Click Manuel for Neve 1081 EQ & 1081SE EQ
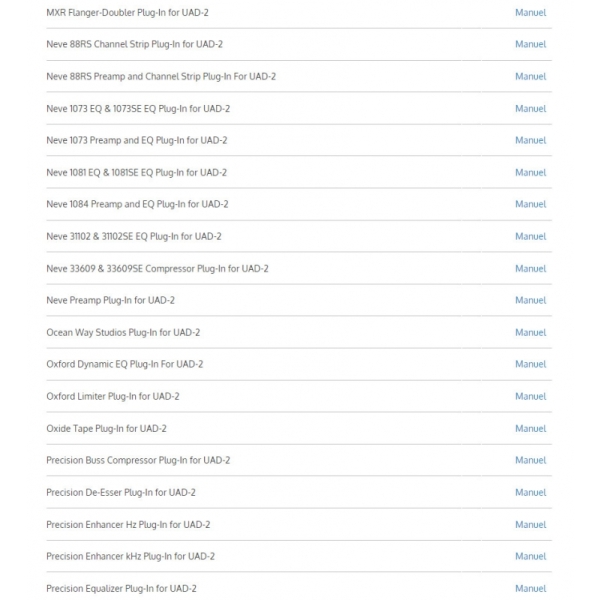600x600 pixels. pos(530,173)
